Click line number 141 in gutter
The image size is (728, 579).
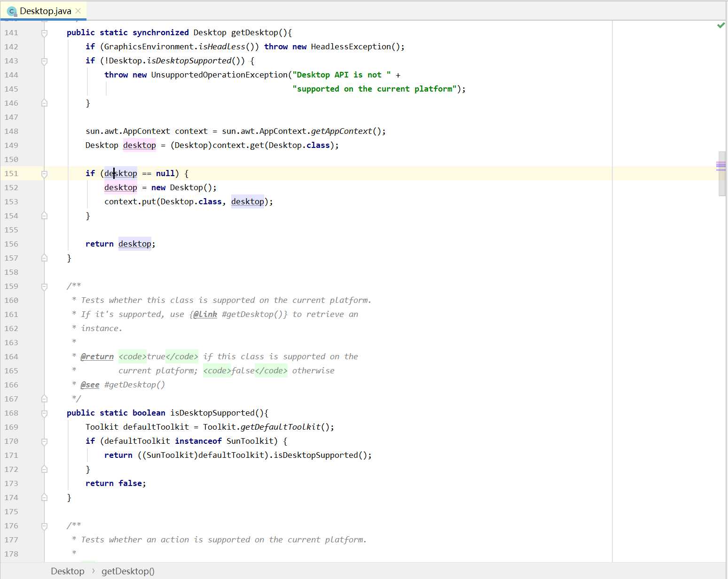11,32
